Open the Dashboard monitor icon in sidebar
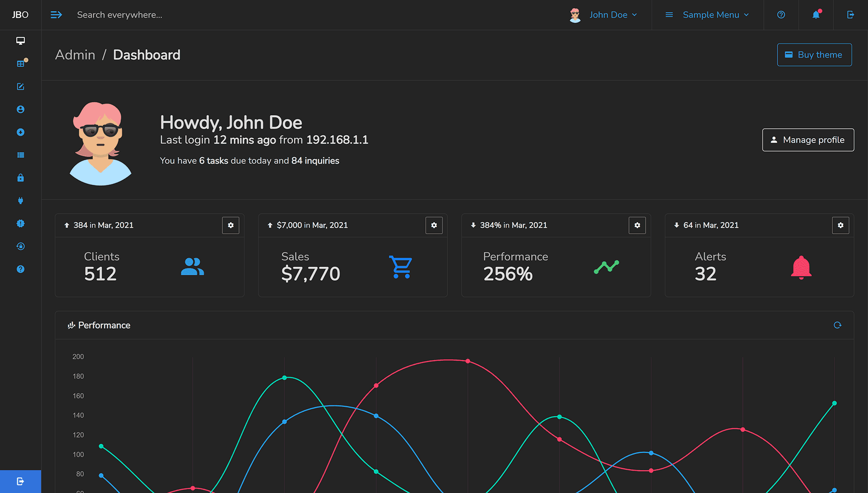The height and width of the screenshot is (493, 868). click(21, 41)
